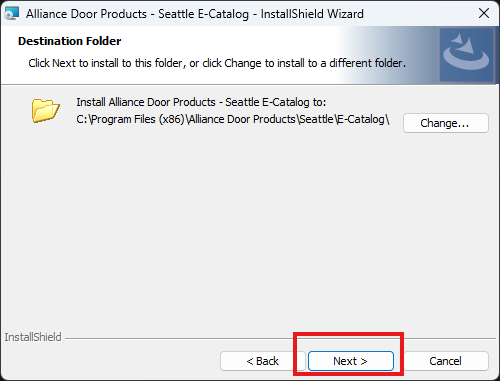Click the installer icon in the title bar
This screenshot has height=381, width=500.
pyautogui.click(x=11, y=14)
